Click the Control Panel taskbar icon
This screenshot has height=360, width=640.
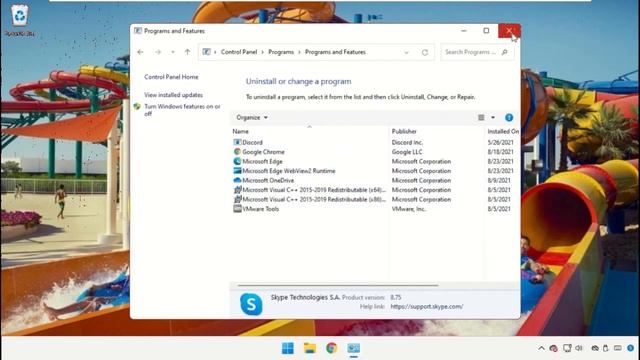[x=353, y=348]
